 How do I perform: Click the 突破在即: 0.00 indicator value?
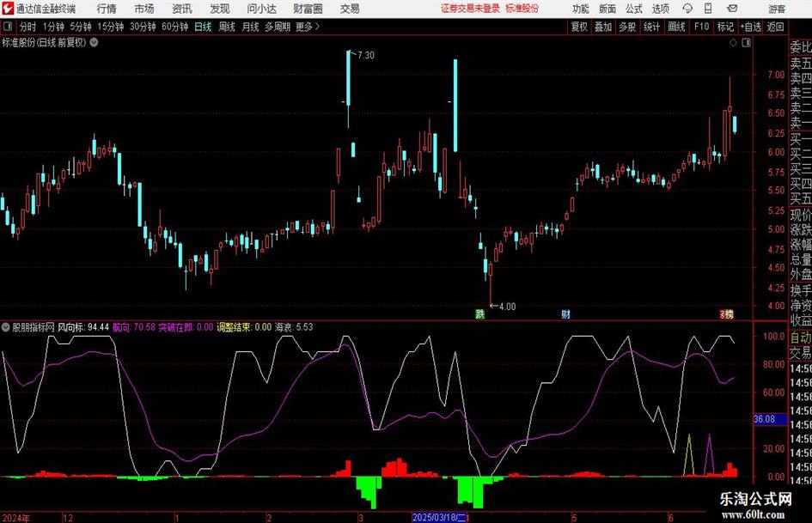point(186,326)
